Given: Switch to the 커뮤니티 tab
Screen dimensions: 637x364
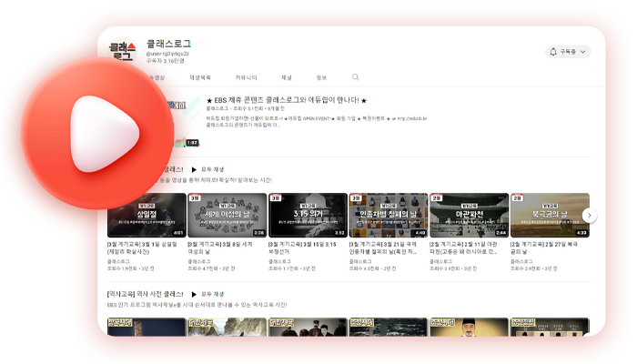Looking at the screenshot, I should pyautogui.click(x=247, y=77).
